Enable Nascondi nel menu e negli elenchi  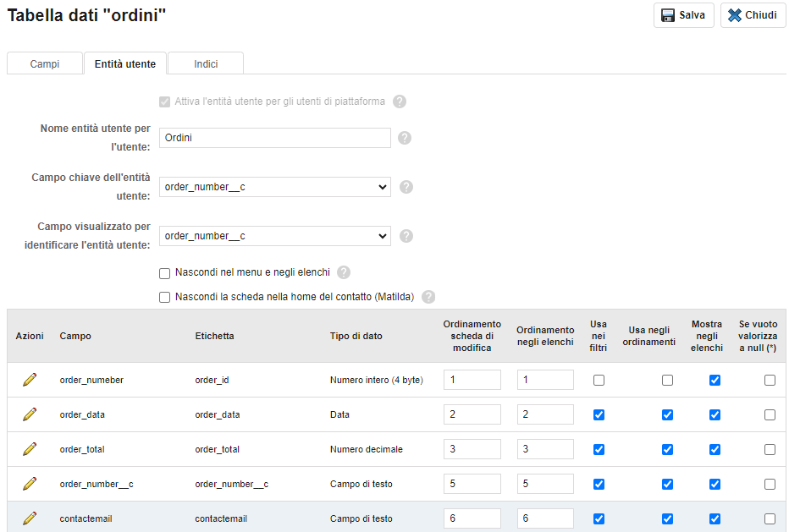point(164,273)
